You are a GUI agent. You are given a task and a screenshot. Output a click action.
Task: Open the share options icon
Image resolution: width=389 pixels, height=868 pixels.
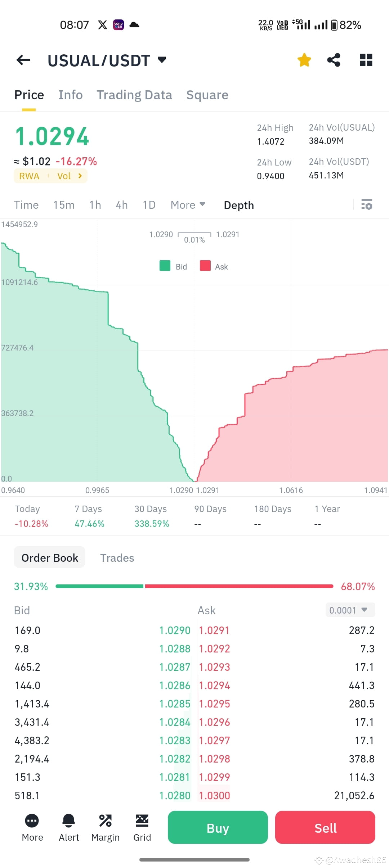[333, 60]
